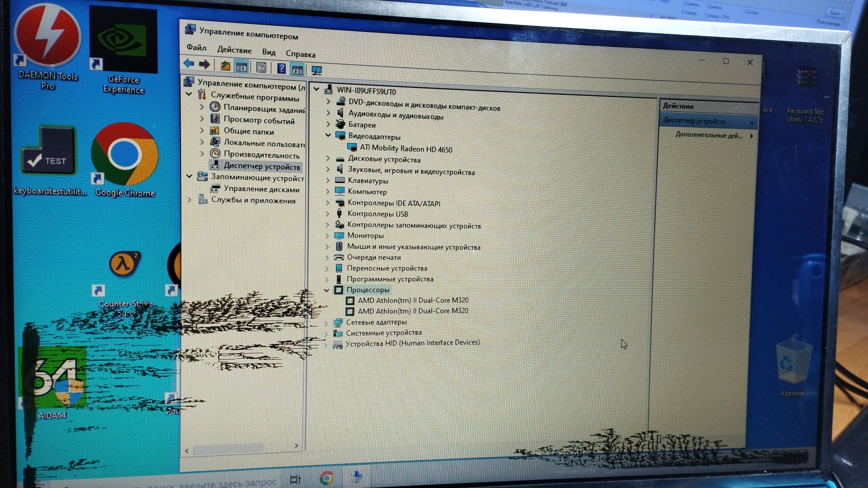The height and width of the screenshot is (488, 868).
Task: Select ATI Mobility Radeon HD 4650 device
Action: [406, 149]
